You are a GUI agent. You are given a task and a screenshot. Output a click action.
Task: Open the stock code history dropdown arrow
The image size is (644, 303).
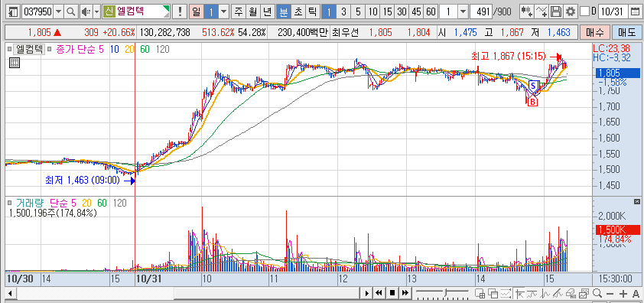coord(58,11)
